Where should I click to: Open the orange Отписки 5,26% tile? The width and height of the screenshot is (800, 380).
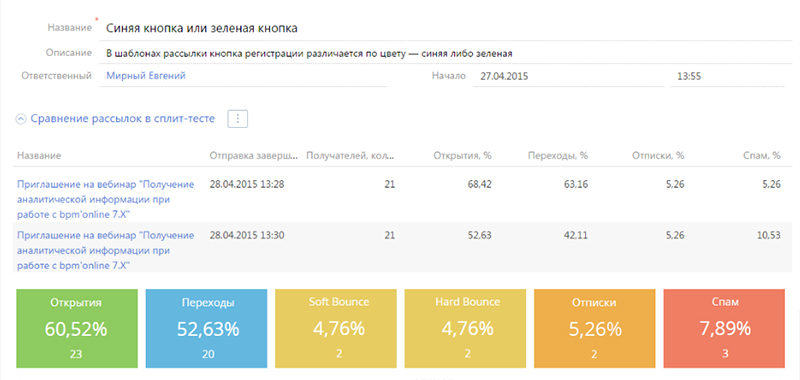click(595, 328)
